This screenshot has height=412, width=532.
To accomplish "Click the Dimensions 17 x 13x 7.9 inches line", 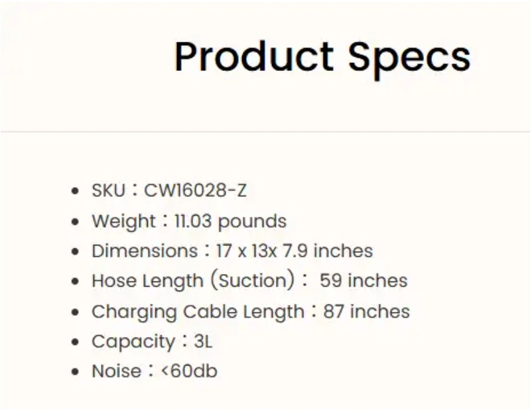I will pyautogui.click(x=232, y=251).
